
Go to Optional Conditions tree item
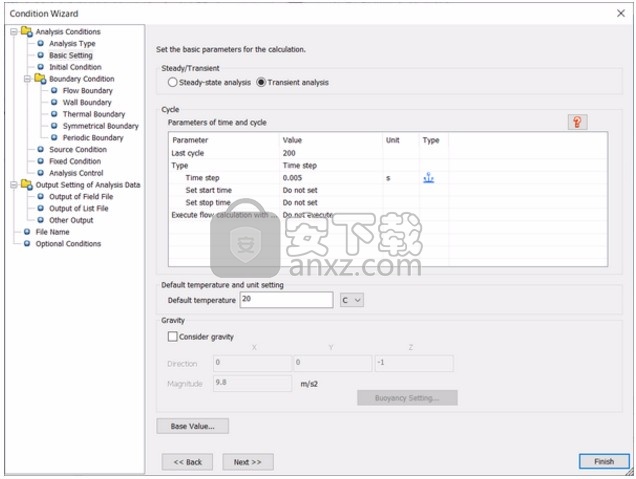click(68, 243)
